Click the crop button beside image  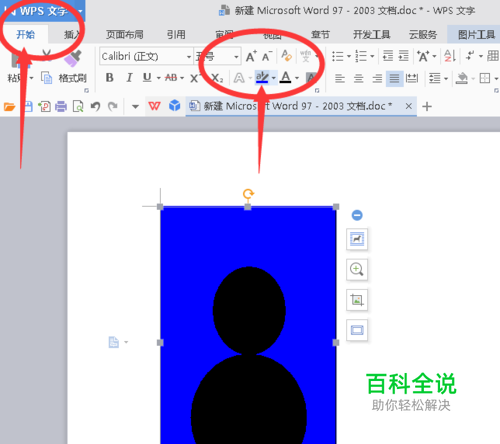[x=357, y=300]
